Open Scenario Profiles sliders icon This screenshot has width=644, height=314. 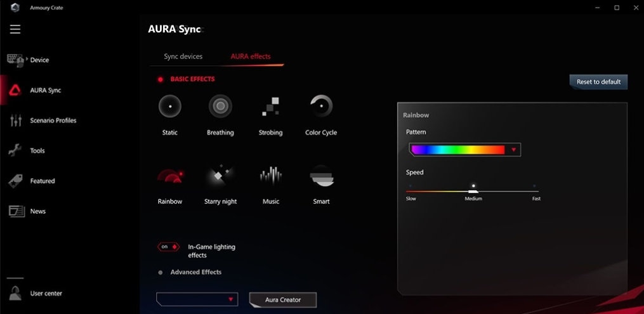[16, 121]
